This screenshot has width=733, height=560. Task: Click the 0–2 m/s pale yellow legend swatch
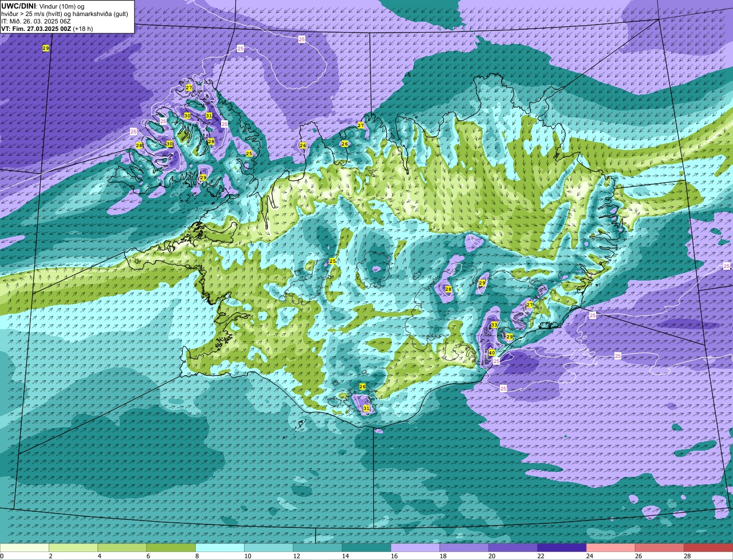(25, 547)
